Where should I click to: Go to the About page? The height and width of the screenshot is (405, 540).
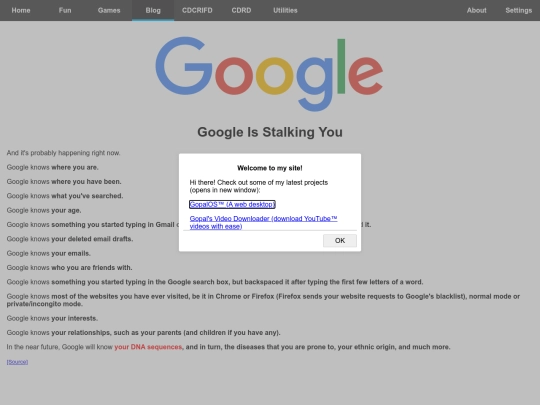477,10
